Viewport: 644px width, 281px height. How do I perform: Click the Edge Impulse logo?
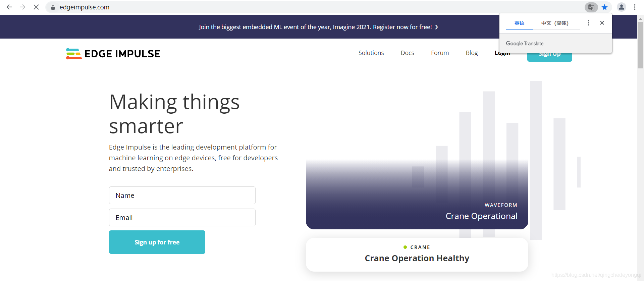pos(113,54)
